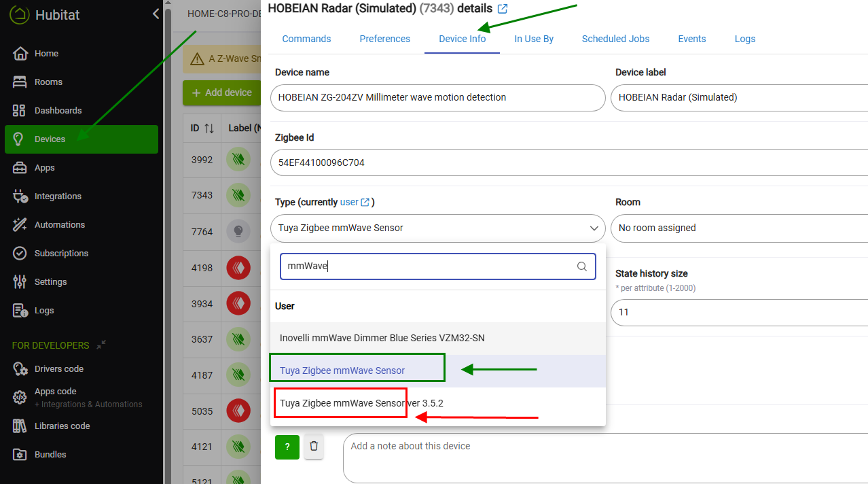Click bulb icon for device 7764
The width and height of the screenshot is (868, 484).
click(238, 232)
